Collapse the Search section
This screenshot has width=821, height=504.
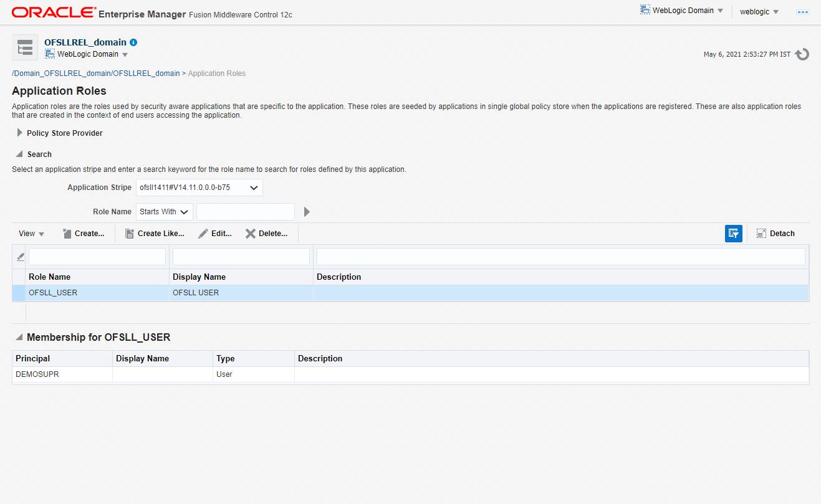pyautogui.click(x=20, y=154)
